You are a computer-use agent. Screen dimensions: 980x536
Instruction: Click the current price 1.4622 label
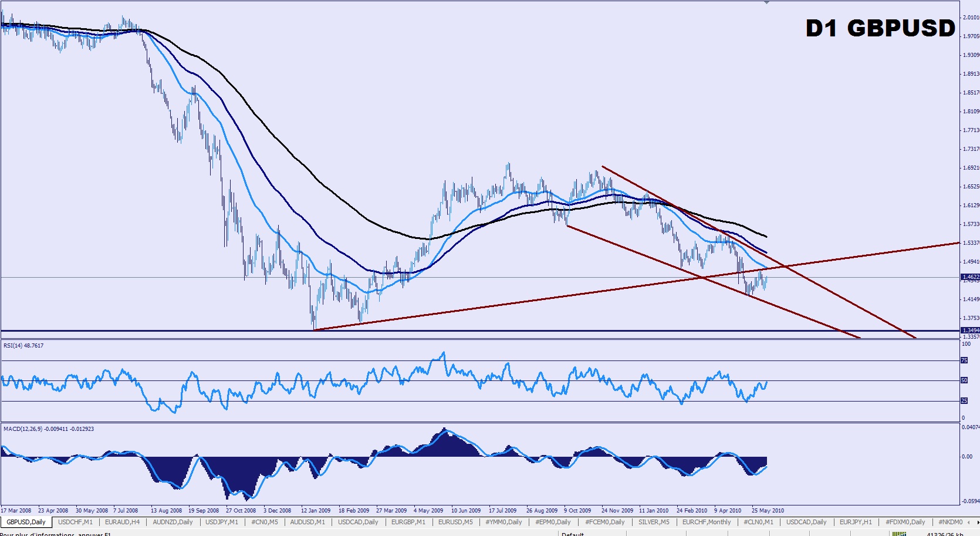pos(970,277)
